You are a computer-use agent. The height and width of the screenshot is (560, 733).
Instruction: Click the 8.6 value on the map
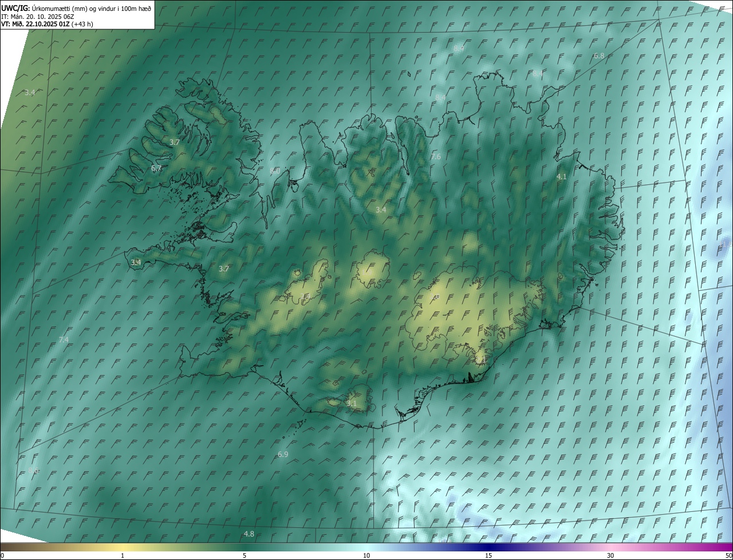[33, 470]
